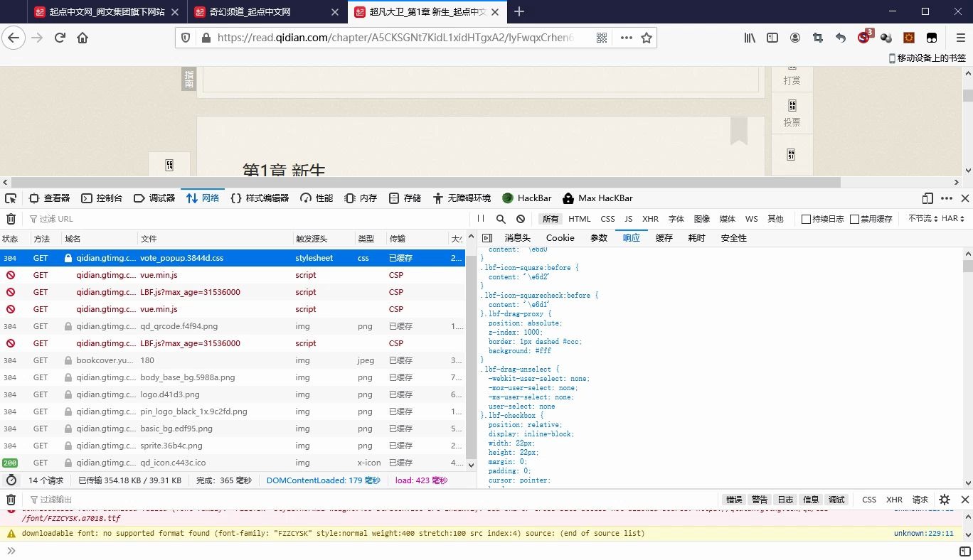Click the 过滤 URL filter field

tap(249, 219)
